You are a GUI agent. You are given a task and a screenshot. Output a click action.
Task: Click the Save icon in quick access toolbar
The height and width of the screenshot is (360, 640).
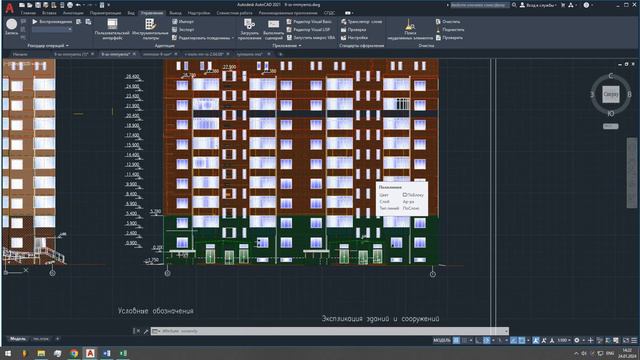[38, 5]
